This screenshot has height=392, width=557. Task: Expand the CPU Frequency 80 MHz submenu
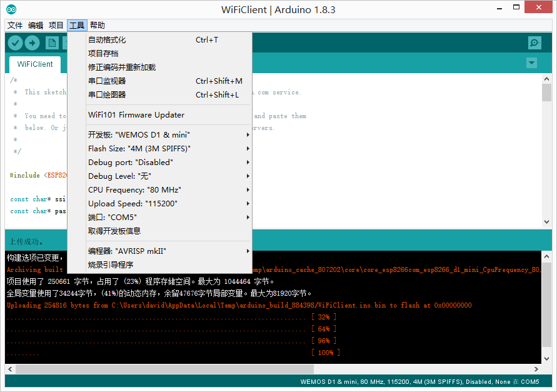[169, 190]
